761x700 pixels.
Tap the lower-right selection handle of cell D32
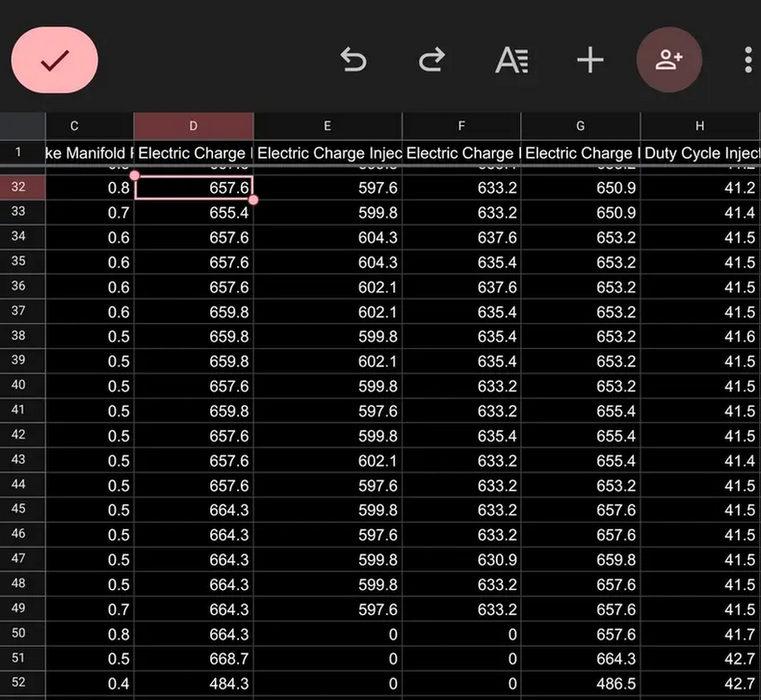(253, 200)
